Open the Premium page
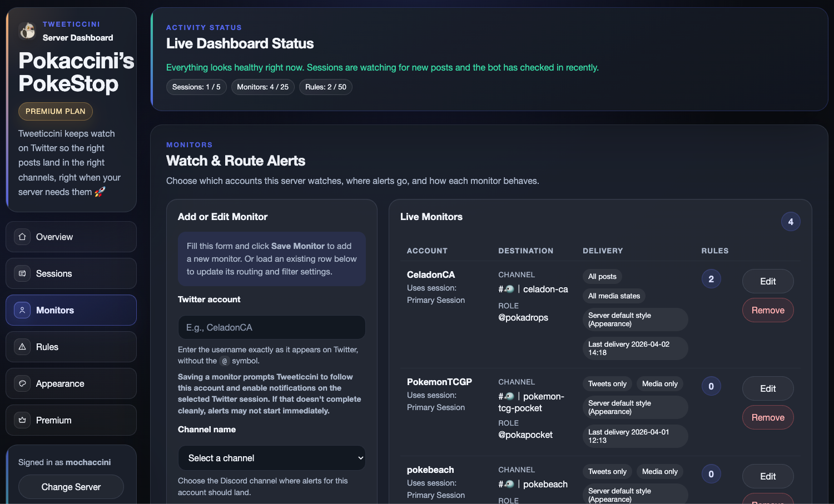The width and height of the screenshot is (834, 504). point(71,420)
